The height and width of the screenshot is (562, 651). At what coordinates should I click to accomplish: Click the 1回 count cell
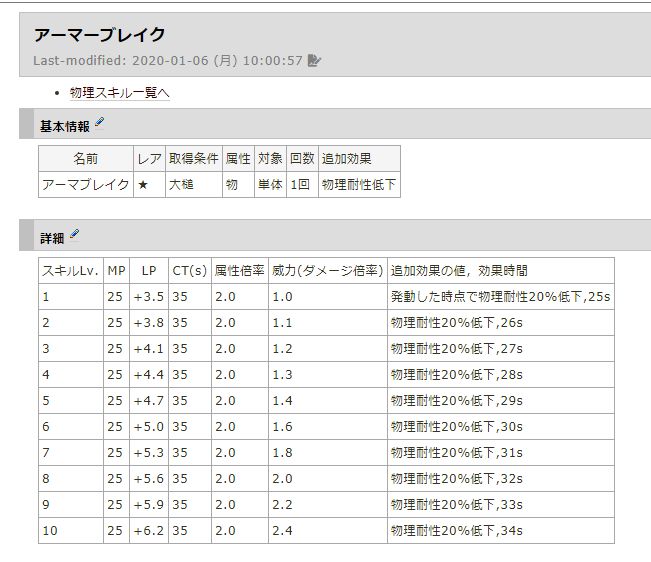[302, 184]
